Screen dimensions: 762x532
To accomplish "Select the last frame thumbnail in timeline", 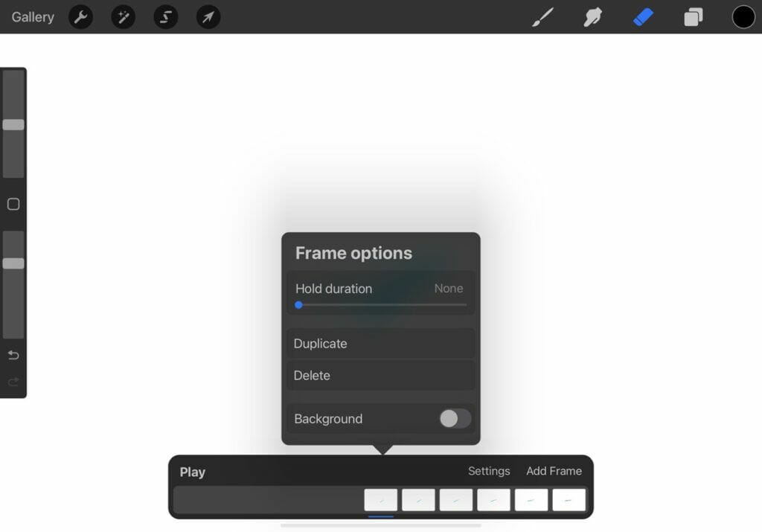I will coord(569,500).
